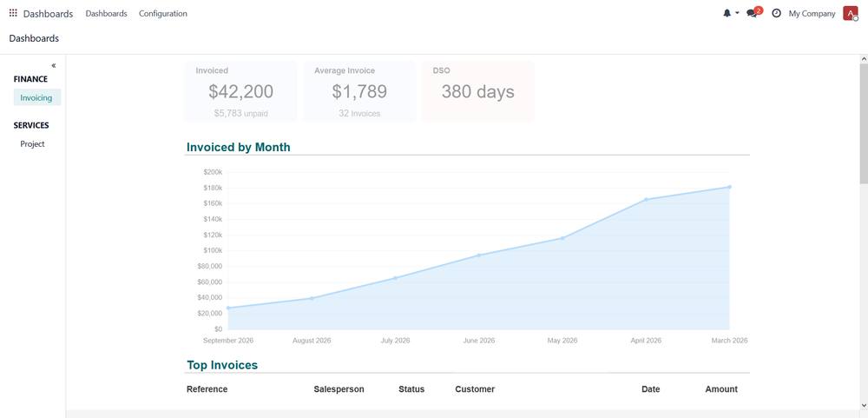Open the activities clock icon
The height and width of the screenshot is (418, 868).
(776, 13)
